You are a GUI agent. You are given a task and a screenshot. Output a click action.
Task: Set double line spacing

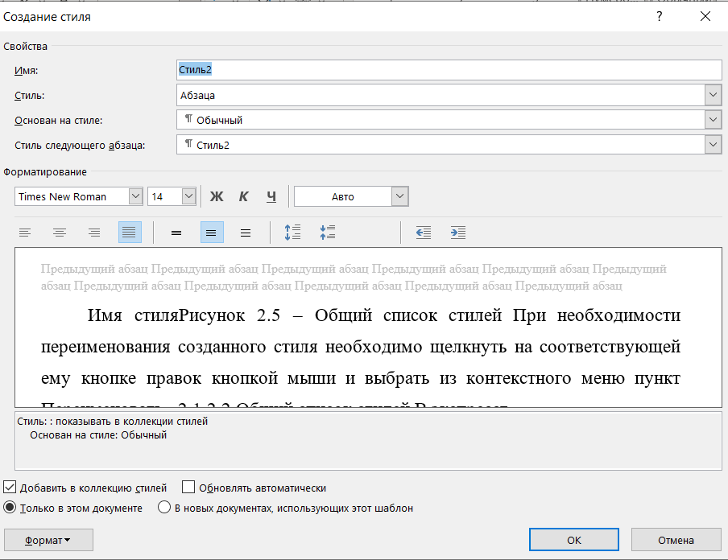tap(246, 233)
